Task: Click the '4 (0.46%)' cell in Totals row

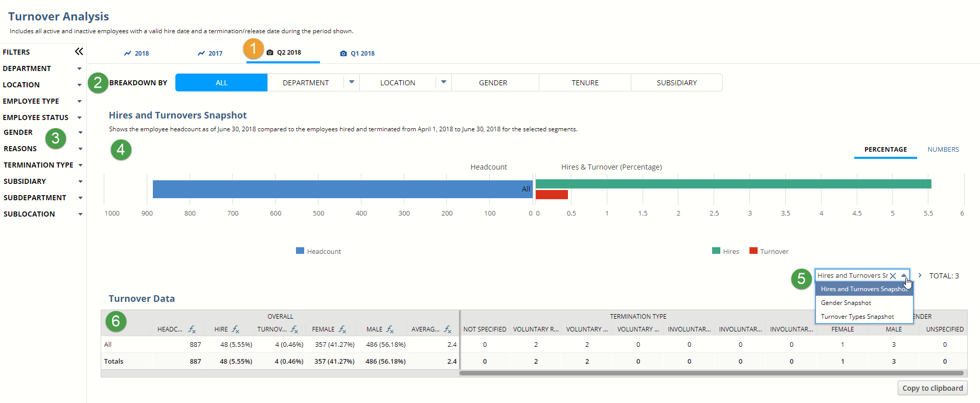Action: click(x=289, y=362)
